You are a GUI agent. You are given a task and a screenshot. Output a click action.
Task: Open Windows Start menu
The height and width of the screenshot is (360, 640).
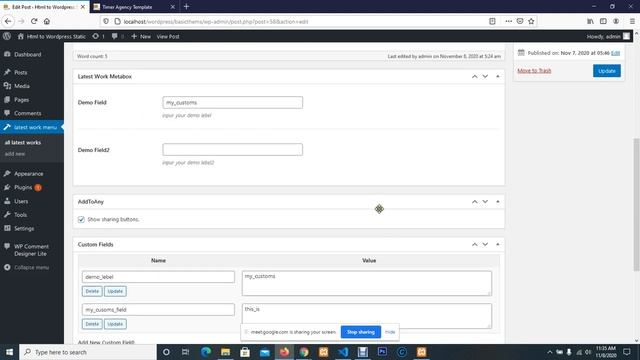[9, 352]
